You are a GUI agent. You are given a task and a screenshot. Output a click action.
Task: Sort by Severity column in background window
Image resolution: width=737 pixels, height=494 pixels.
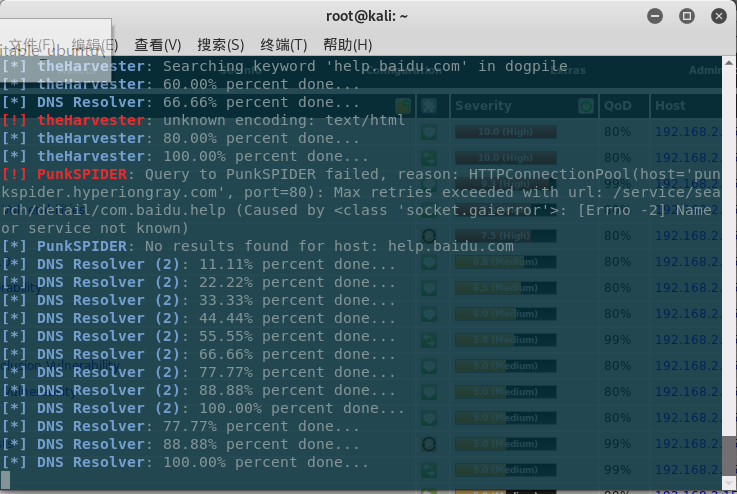483,106
